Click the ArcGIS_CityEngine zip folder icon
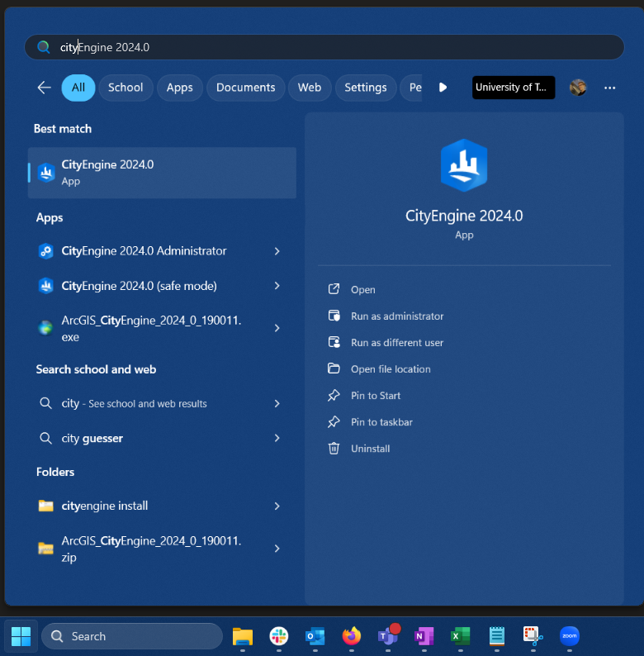Viewport: 644px width, 656px height. point(46,548)
